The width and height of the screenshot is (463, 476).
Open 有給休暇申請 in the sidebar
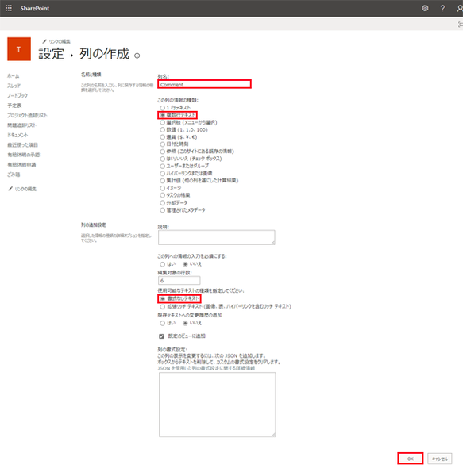coord(21,164)
